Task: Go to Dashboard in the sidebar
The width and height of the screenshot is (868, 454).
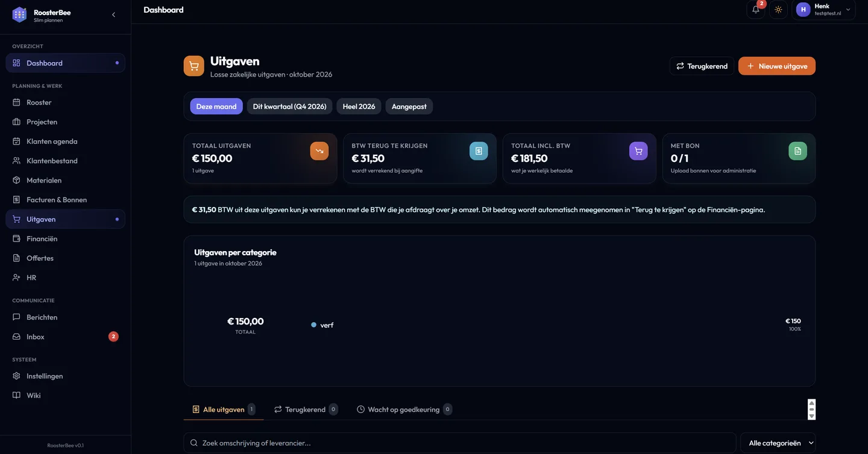Action: (66, 63)
